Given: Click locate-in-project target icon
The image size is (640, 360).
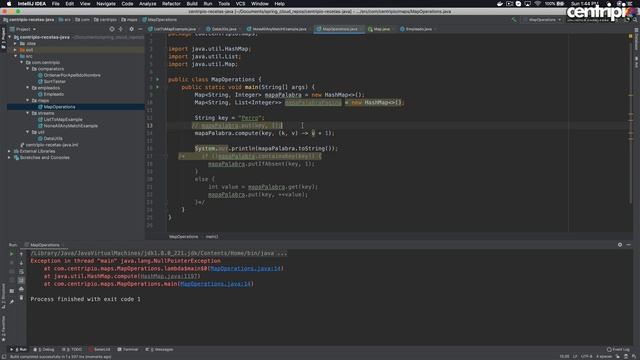Looking at the screenshot, I should tap(112, 29).
